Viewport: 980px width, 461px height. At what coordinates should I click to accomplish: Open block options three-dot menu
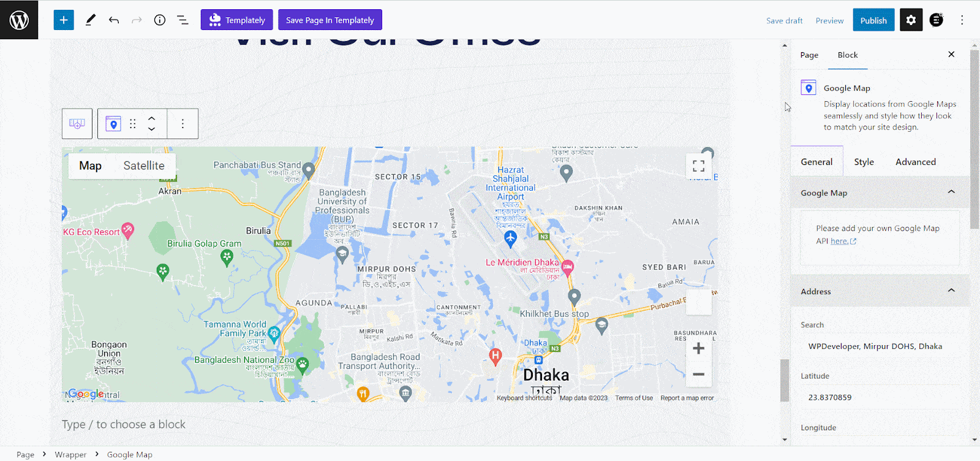point(183,124)
